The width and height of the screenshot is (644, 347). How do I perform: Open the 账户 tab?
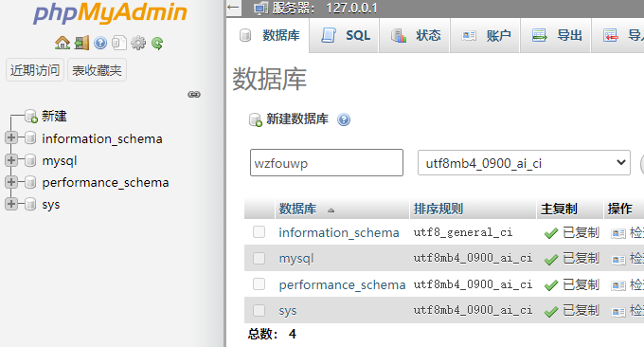[x=485, y=35]
